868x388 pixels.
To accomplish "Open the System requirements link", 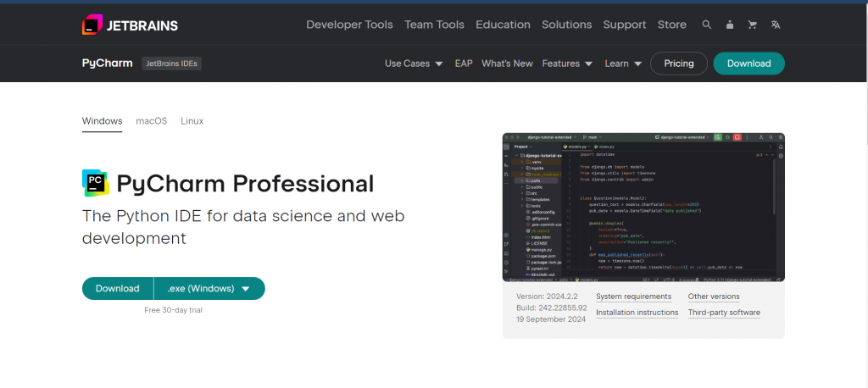I will (633, 297).
